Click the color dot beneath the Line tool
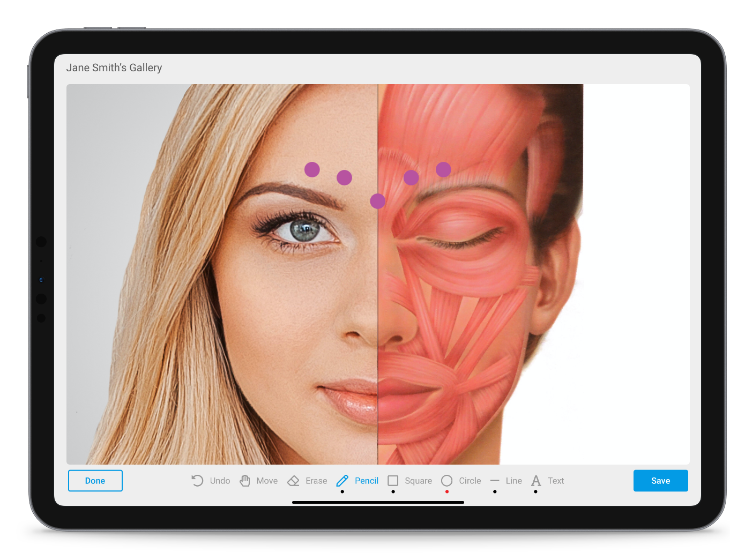Viewport: 730px width, 560px height. pos(495,492)
